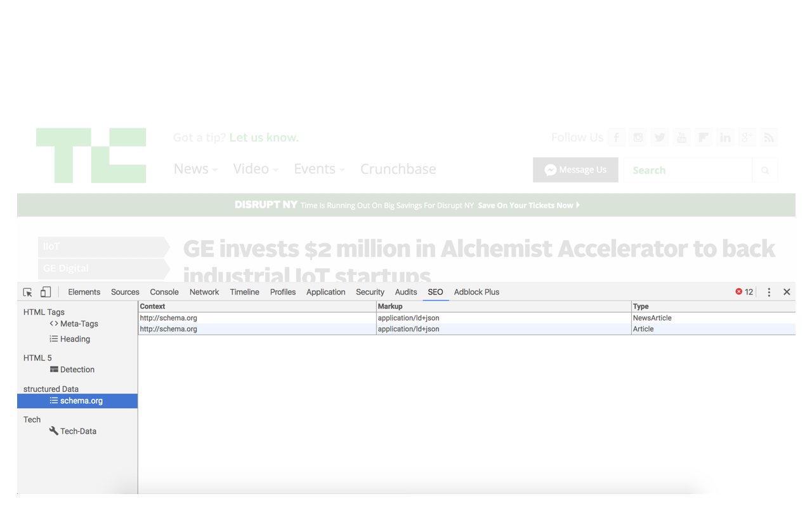This screenshot has width=812, height=508.
Task: Switch to the Security tab
Action: tap(370, 292)
